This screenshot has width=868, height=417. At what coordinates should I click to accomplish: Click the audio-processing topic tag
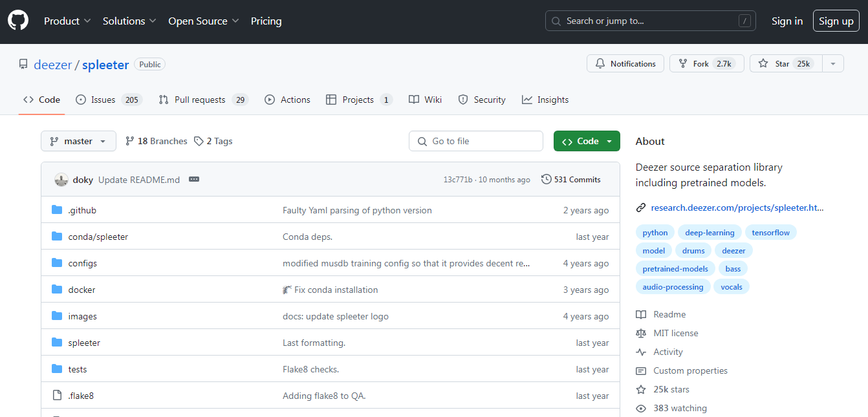(x=673, y=286)
